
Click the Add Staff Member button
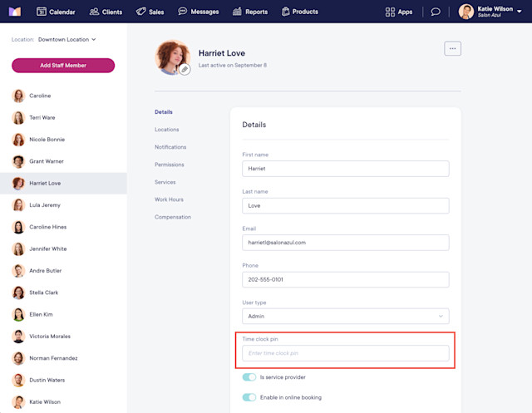[x=63, y=66]
